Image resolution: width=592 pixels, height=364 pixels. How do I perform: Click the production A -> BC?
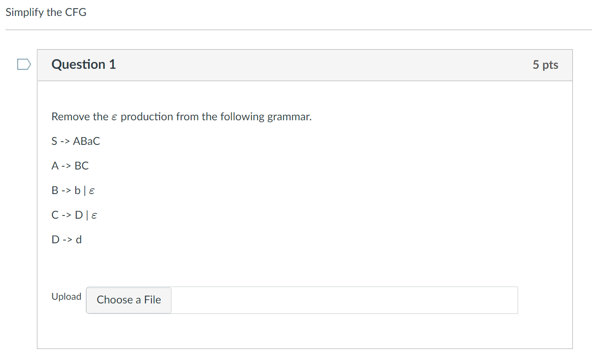70,166
